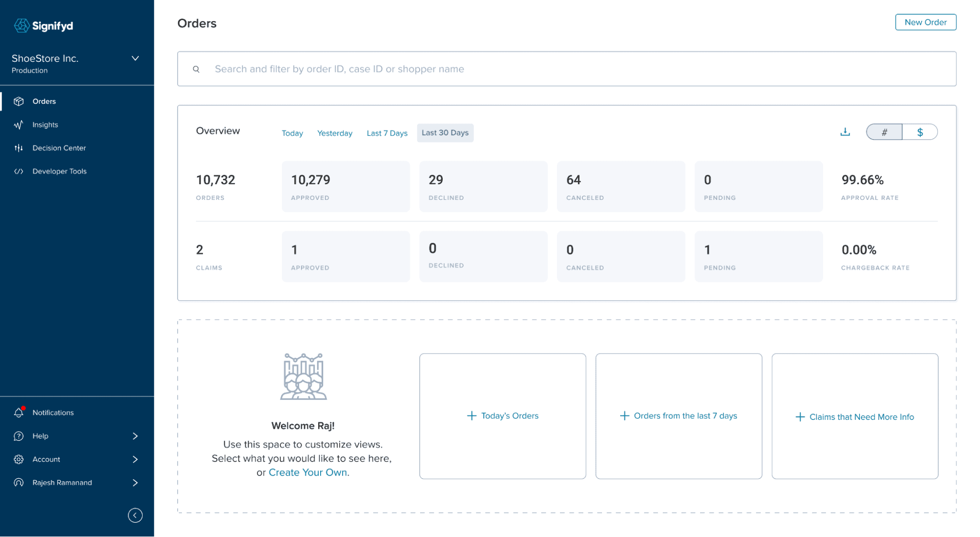Toggle the # count view

coord(885,132)
